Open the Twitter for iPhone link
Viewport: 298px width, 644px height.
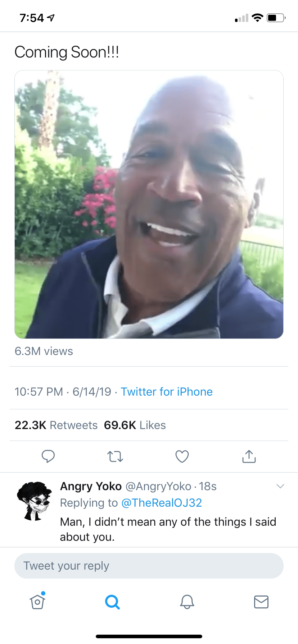click(167, 392)
